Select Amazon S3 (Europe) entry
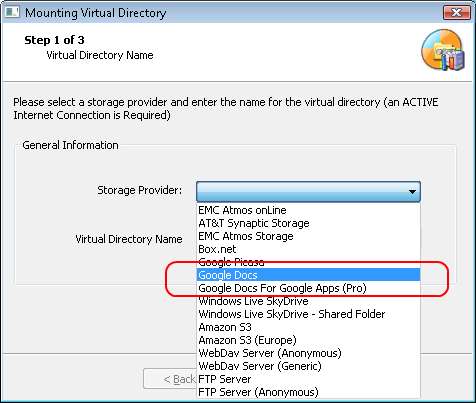Viewport: 476px width, 403px height. click(x=308, y=340)
